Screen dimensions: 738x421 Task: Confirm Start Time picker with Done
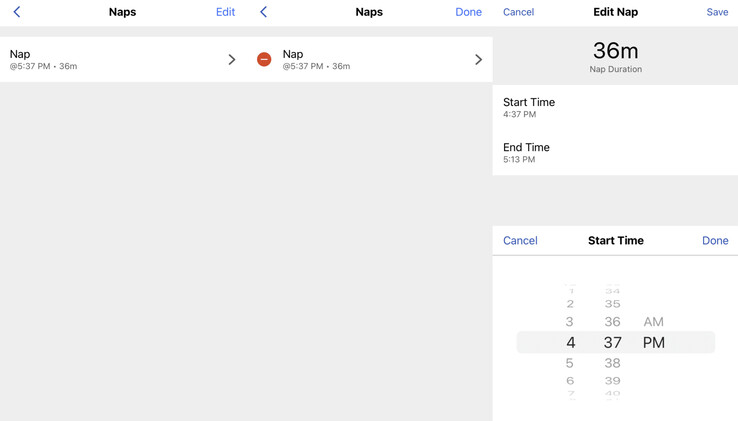pos(715,241)
